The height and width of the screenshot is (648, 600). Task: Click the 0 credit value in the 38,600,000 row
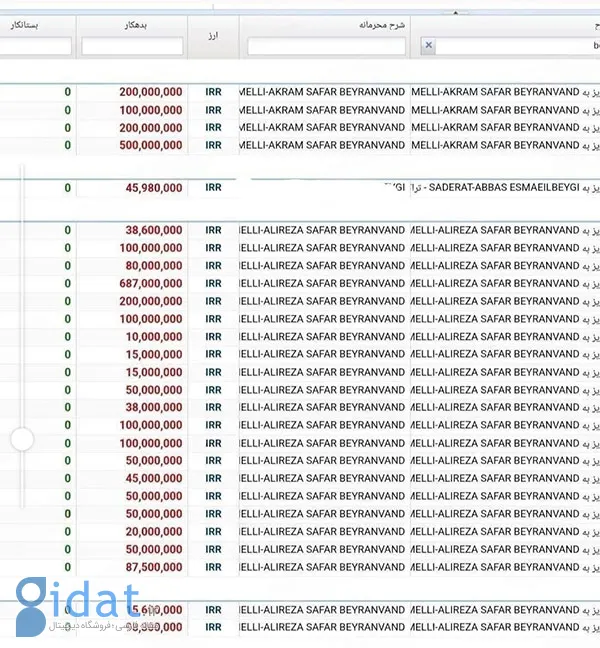(68, 230)
